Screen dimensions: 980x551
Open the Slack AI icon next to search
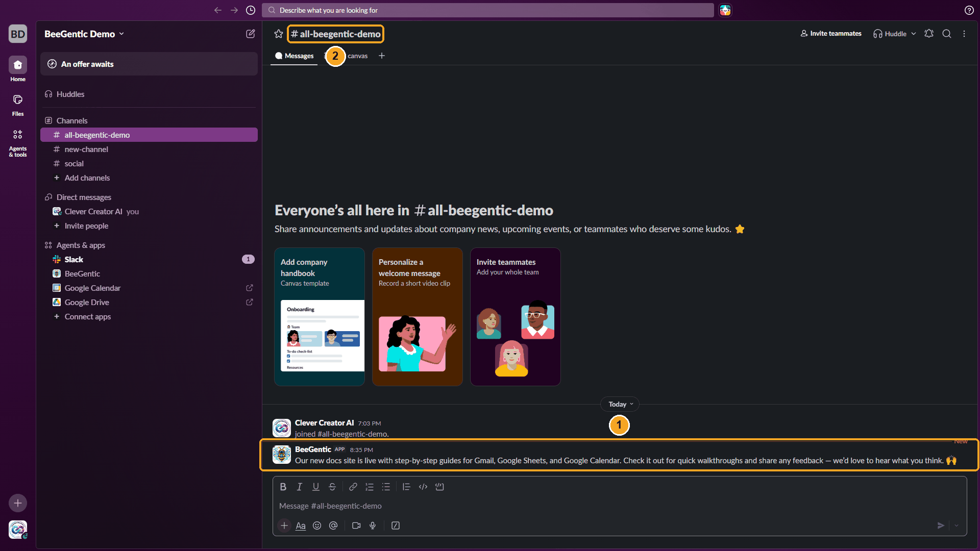pos(725,10)
